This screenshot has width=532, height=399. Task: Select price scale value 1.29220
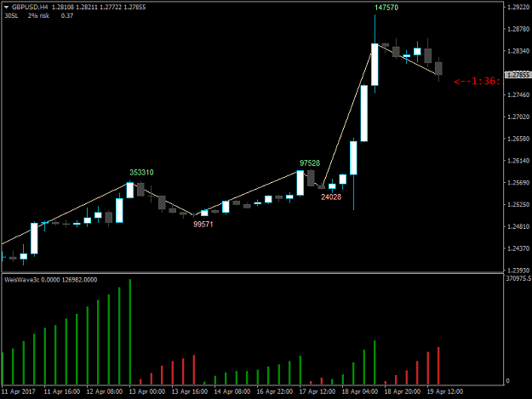tap(518, 8)
